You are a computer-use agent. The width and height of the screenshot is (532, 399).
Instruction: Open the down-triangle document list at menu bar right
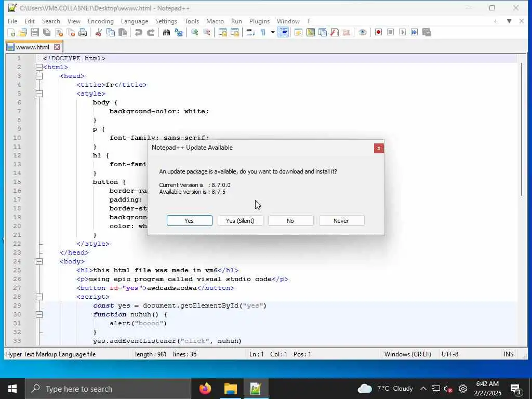click(x=509, y=21)
